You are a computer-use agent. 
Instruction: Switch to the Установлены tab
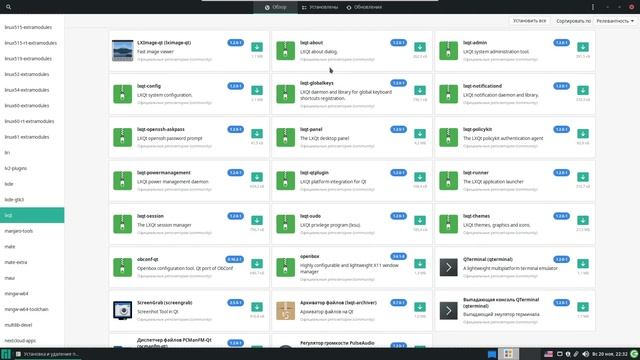pos(320,7)
